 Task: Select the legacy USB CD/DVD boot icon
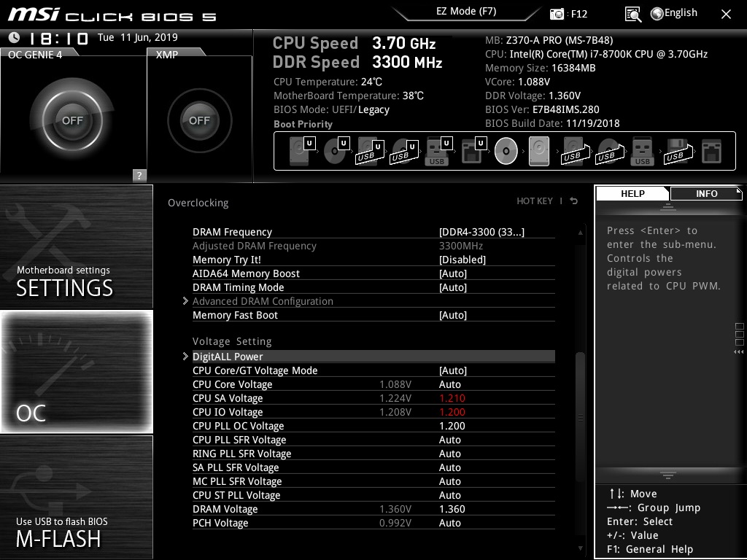click(609, 151)
